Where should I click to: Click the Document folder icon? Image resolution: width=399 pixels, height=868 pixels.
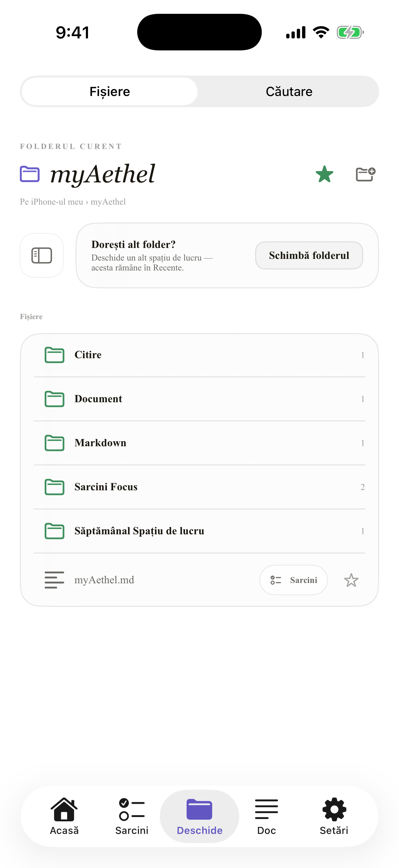tap(54, 399)
